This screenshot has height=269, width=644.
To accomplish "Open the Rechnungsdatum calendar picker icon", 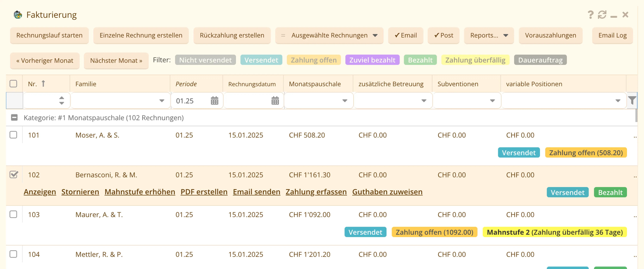I will (x=275, y=101).
